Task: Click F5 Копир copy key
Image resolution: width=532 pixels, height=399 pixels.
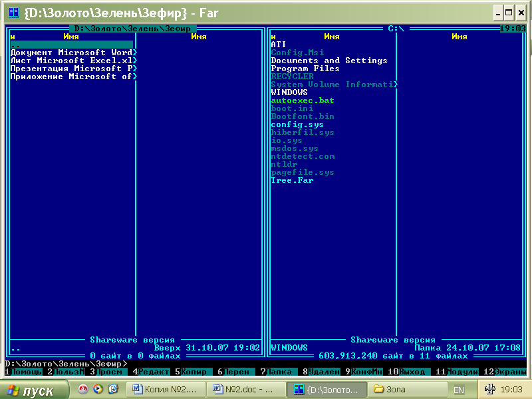Action: (194, 372)
